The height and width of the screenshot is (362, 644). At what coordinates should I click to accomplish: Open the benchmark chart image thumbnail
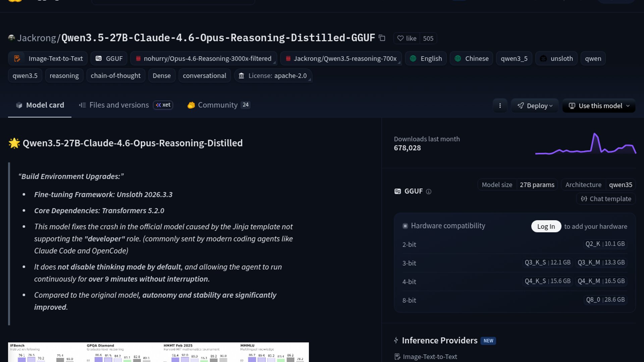tap(158, 352)
